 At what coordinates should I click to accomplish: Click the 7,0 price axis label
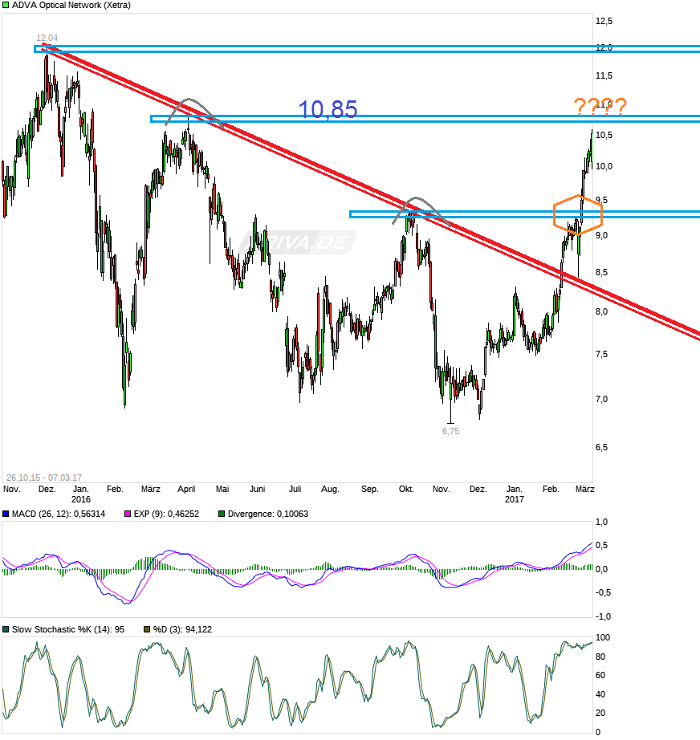coord(601,399)
